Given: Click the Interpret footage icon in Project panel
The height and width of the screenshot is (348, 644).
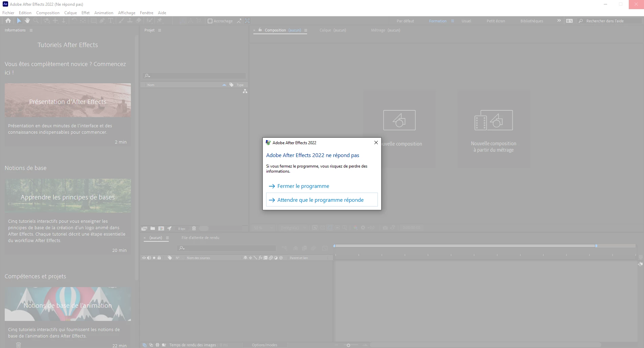Looking at the screenshot, I should [x=144, y=229].
